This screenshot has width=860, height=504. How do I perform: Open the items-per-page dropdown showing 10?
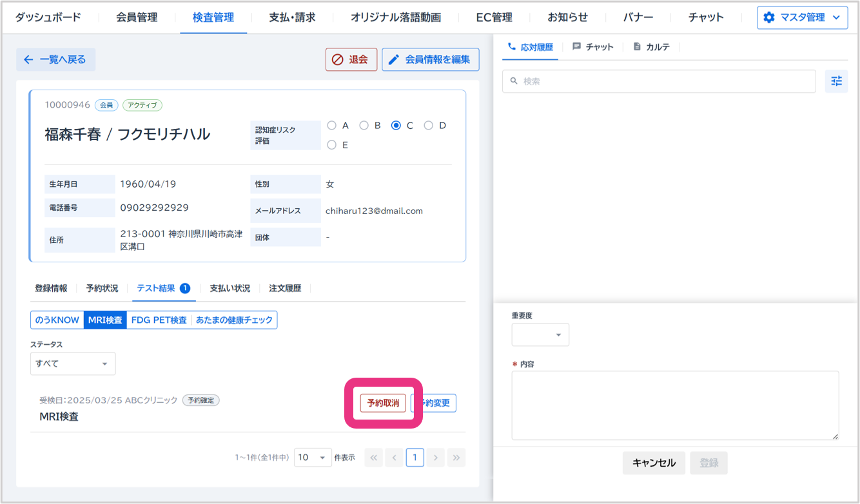pos(313,458)
